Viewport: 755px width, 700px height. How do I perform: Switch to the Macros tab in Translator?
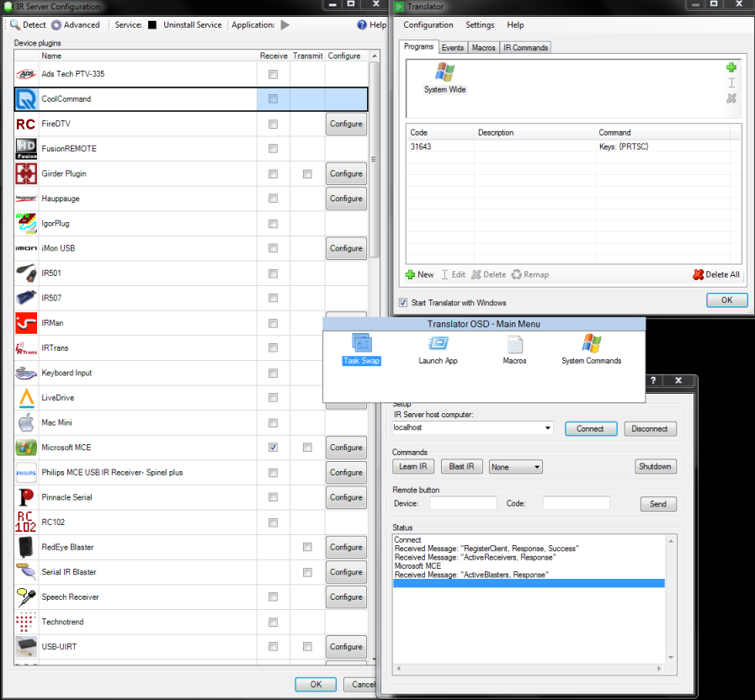click(x=483, y=48)
